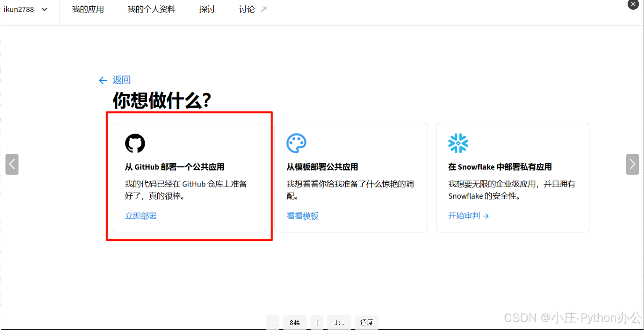Click the Snowflake snowflake icon
Viewport: 644px width, 330px height.
click(x=458, y=143)
